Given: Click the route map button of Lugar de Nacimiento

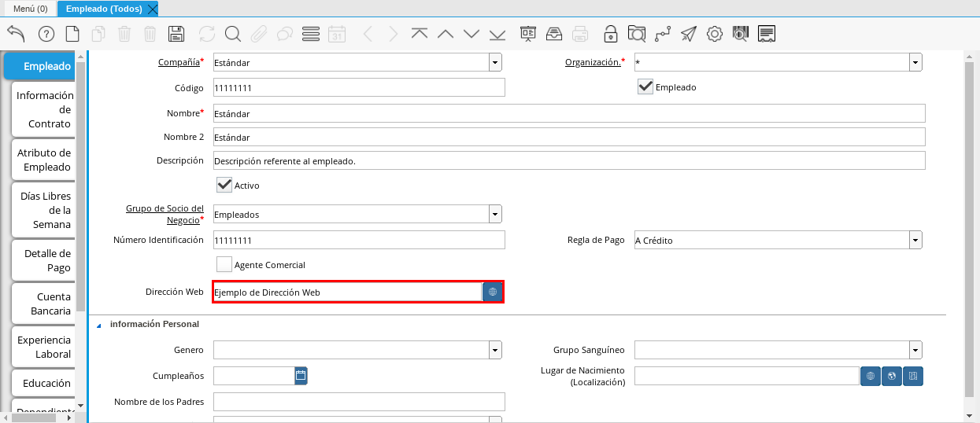Looking at the screenshot, I should click(913, 376).
